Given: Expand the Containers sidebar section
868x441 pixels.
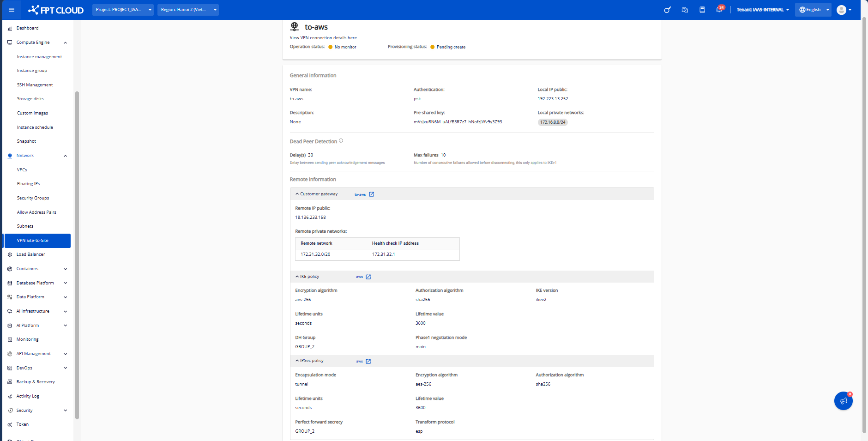Looking at the screenshot, I should coord(65,269).
